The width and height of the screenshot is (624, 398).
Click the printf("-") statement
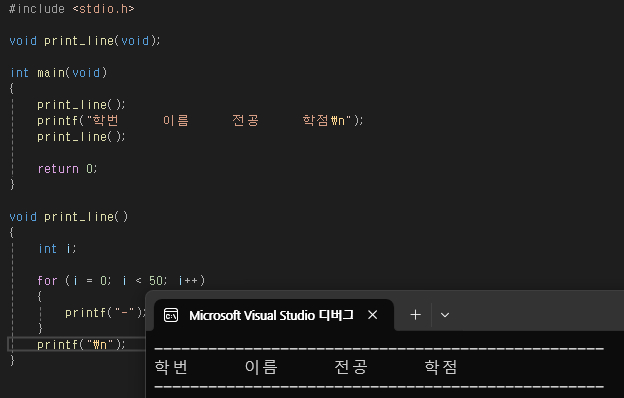point(106,313)
